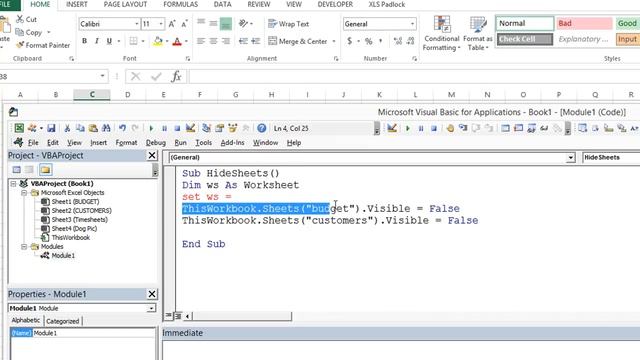This screenshot has height=360, width=640.
Task: Open Properties Window icon in VBA toolbar
Action: (220, 128)
